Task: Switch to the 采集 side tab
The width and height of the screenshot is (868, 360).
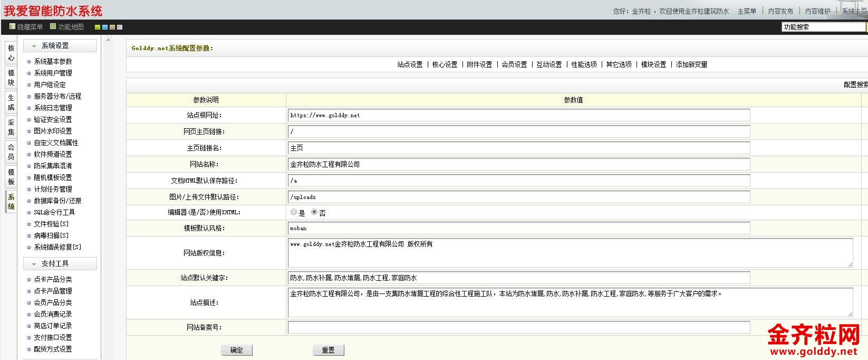Action: tap(11, 127)
